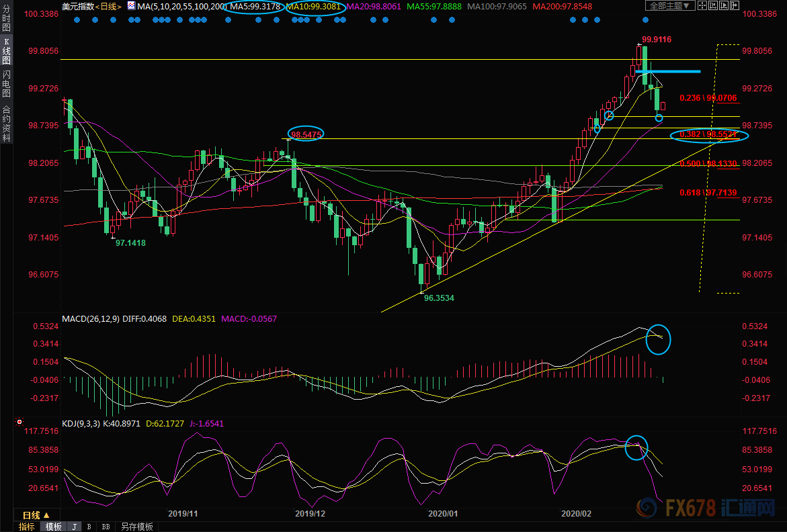Viewport: 787px width, 532px height.
Task: Click the MA100:97.9065 value
Action: 497,7
